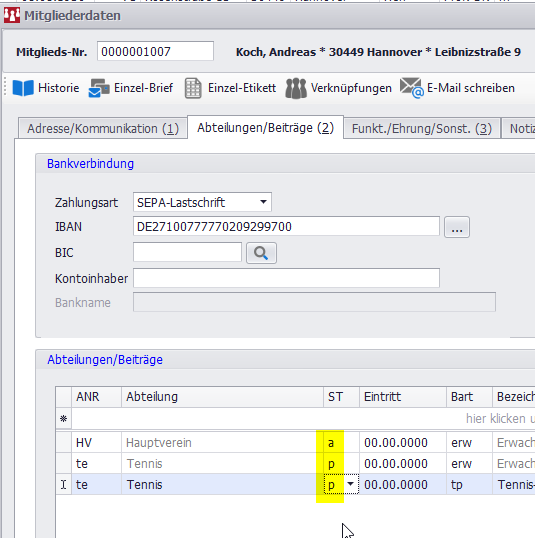
Task: Sort by Abteilung column header
Action: [x=222, y=397]
